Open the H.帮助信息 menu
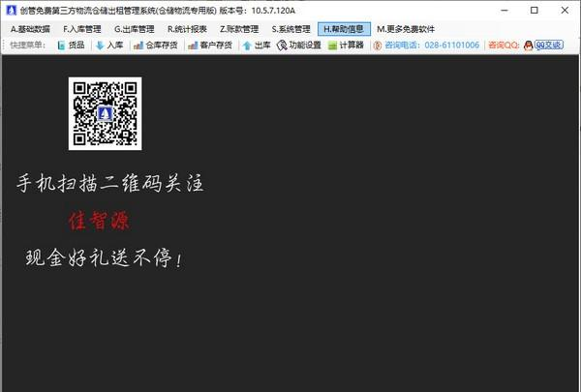The height and width of the screenshot is (392, 581). pos(344,29)
